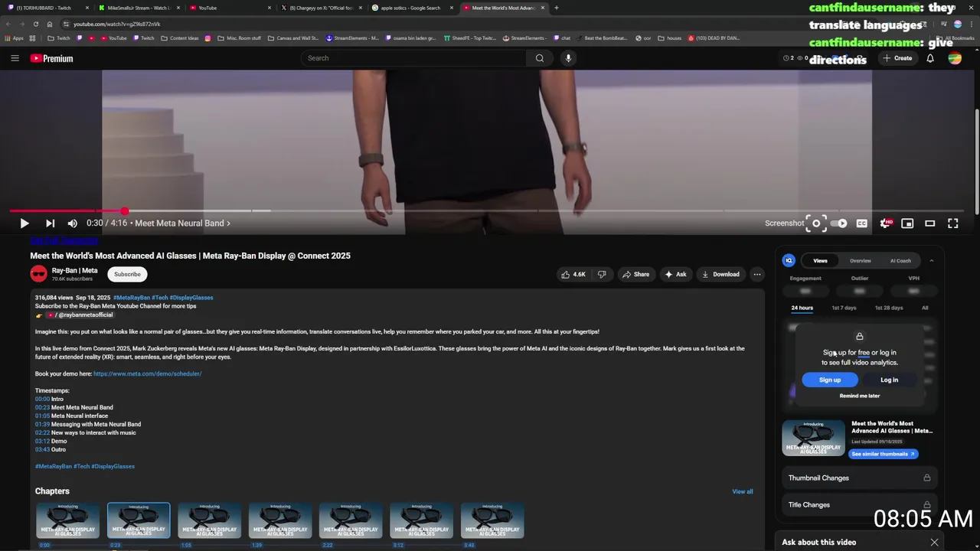The width and height of the screenshot is (980, 551).
Task: Play the video
Action: [x=24, y=223]
